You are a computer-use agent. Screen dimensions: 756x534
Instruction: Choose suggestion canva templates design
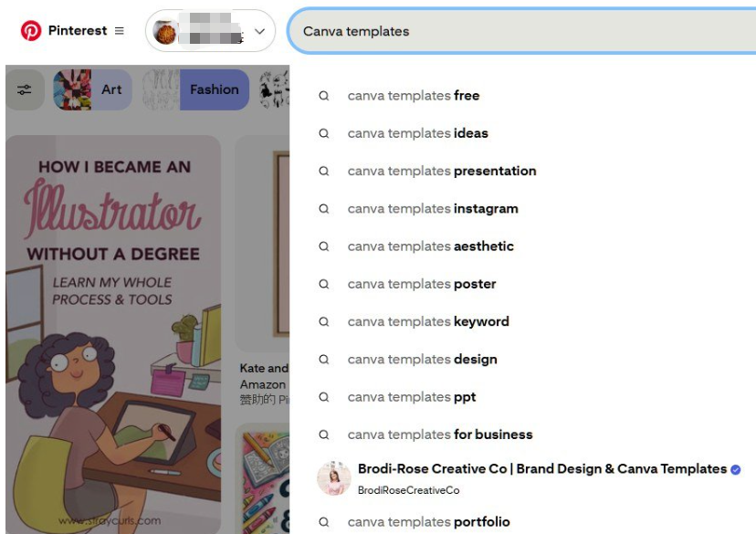(x=422, y=359)
